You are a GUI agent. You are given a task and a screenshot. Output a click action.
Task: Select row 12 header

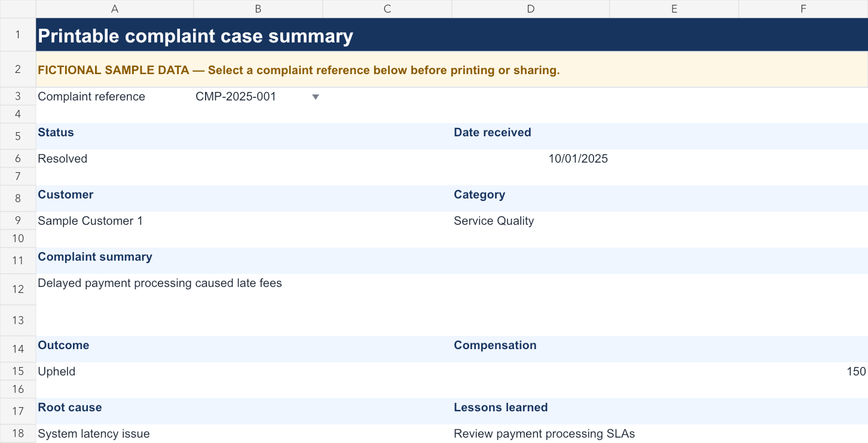click(x=18, y=289)
